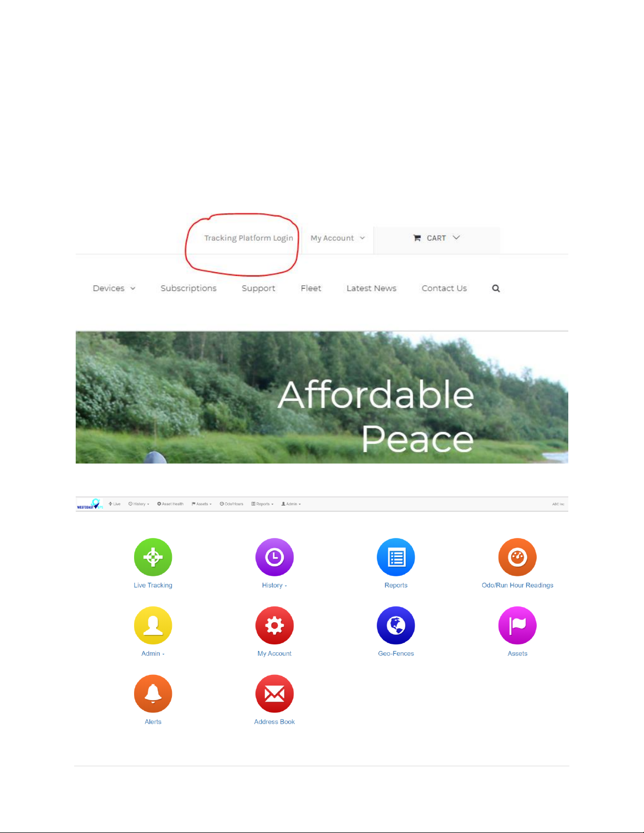Screen dimensions: 644x833
Task: Open the Tracking Platform Login link
Action: (x=249, y=238)
